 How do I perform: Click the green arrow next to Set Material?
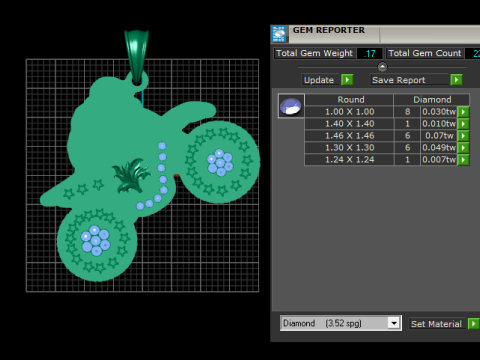[x=473, y=324]
